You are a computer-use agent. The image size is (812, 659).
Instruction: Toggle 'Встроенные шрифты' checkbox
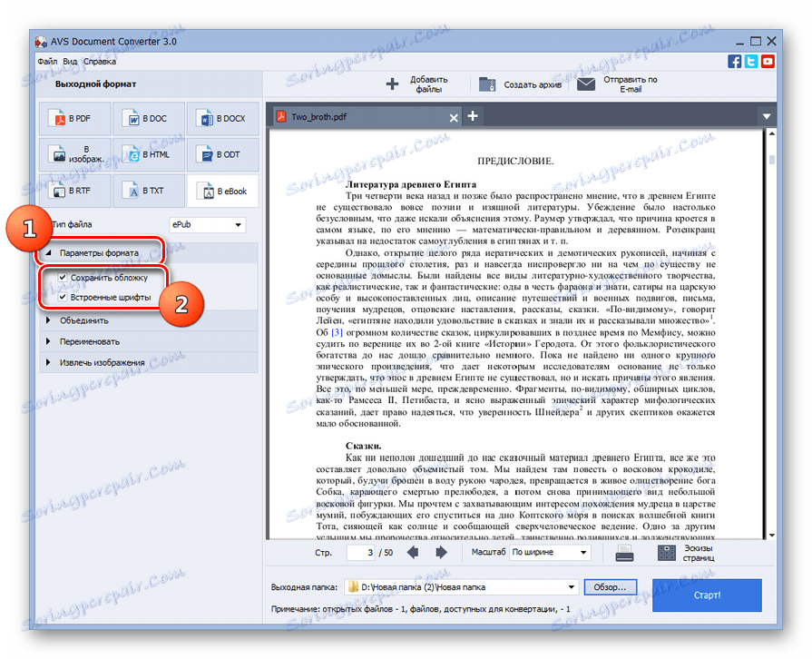(63, 297)
